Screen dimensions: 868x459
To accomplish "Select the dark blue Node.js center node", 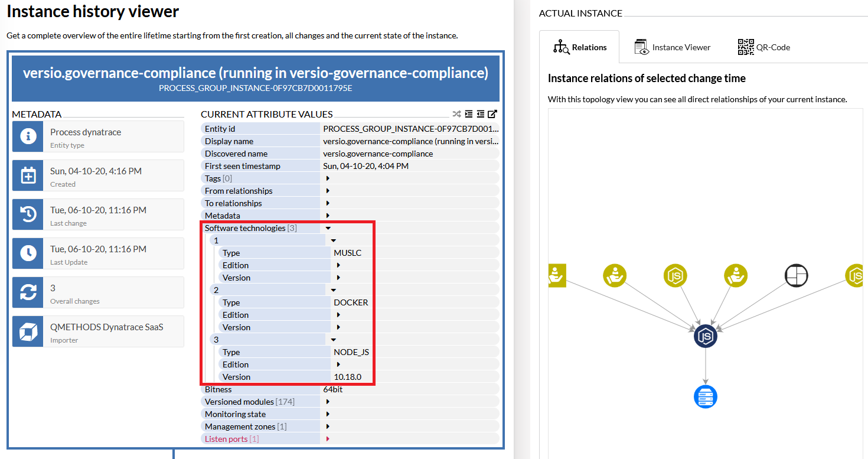I will pos(705,336).
